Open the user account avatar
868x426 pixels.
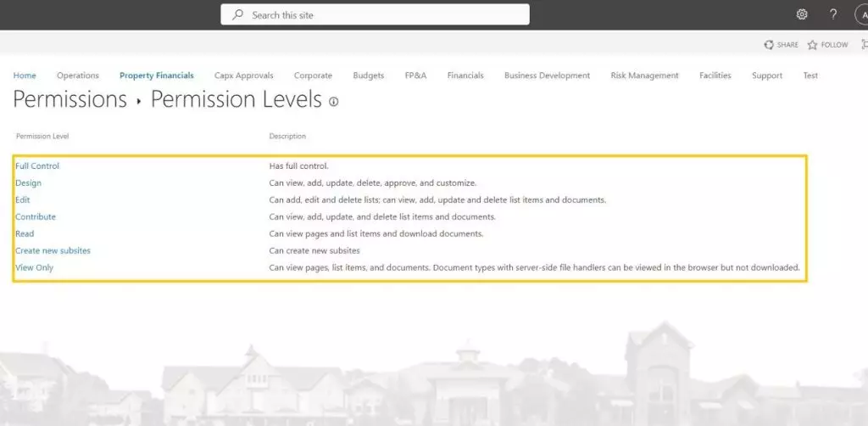coord(860,14)
